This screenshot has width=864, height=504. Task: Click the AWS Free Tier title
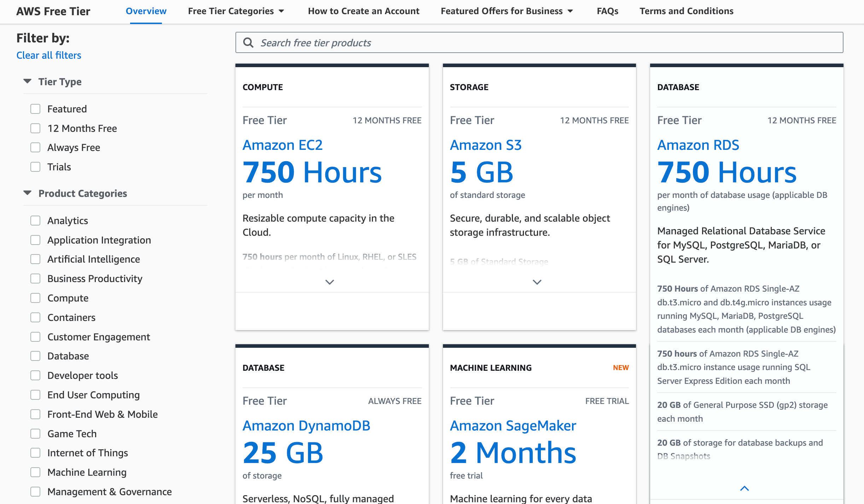53,11
